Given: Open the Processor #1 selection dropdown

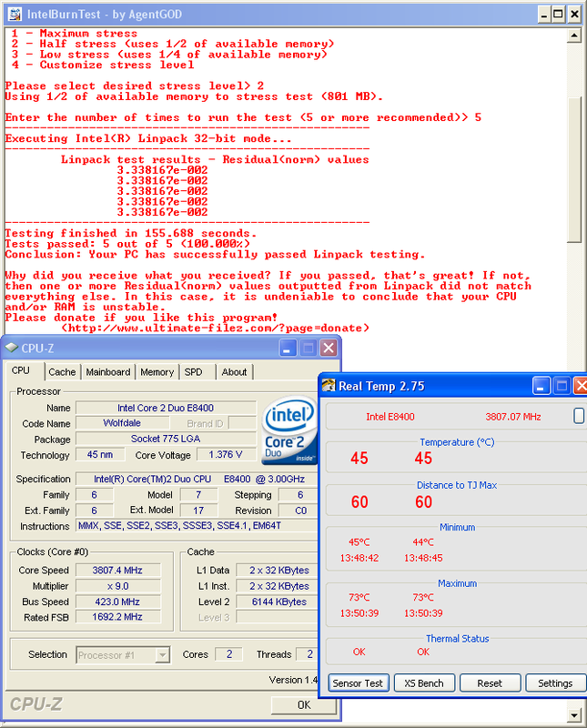Looking at the screenshot, I should (x=162, y=655).
